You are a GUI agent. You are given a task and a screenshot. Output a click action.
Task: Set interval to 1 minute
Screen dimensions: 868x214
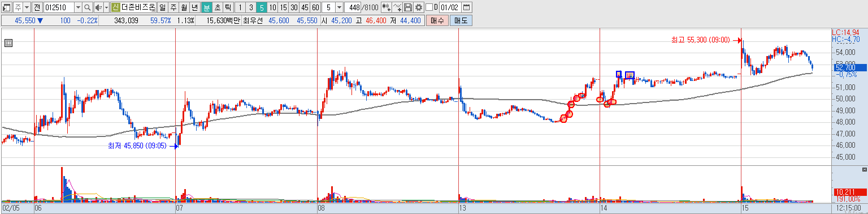point(240,7)
